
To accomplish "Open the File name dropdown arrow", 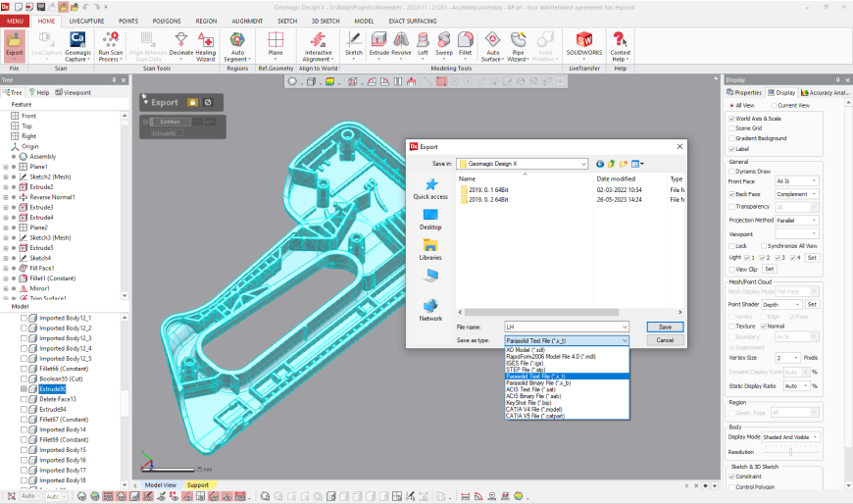I will pyautogui.click(x=625, y=328).
